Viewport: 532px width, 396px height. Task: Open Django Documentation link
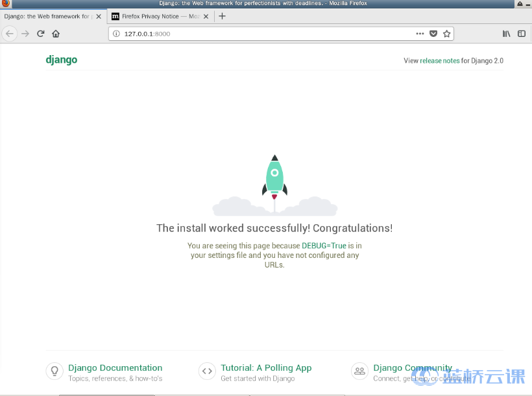click(115, 368)
